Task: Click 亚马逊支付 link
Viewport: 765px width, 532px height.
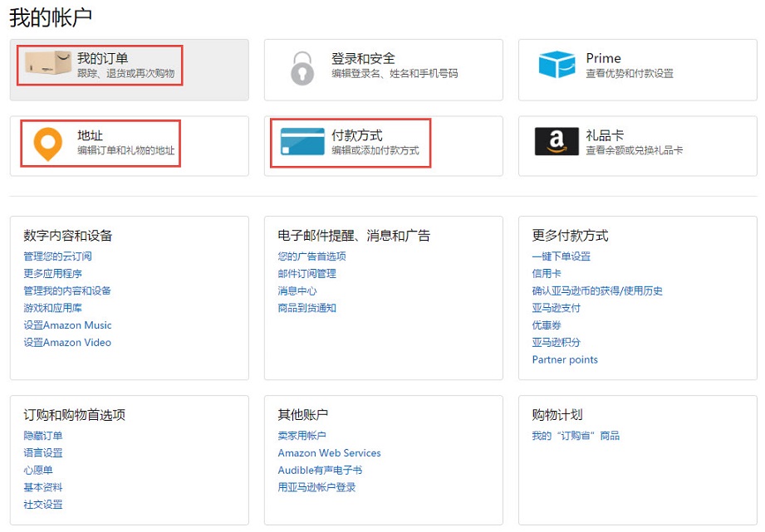Action: [557, 308]
